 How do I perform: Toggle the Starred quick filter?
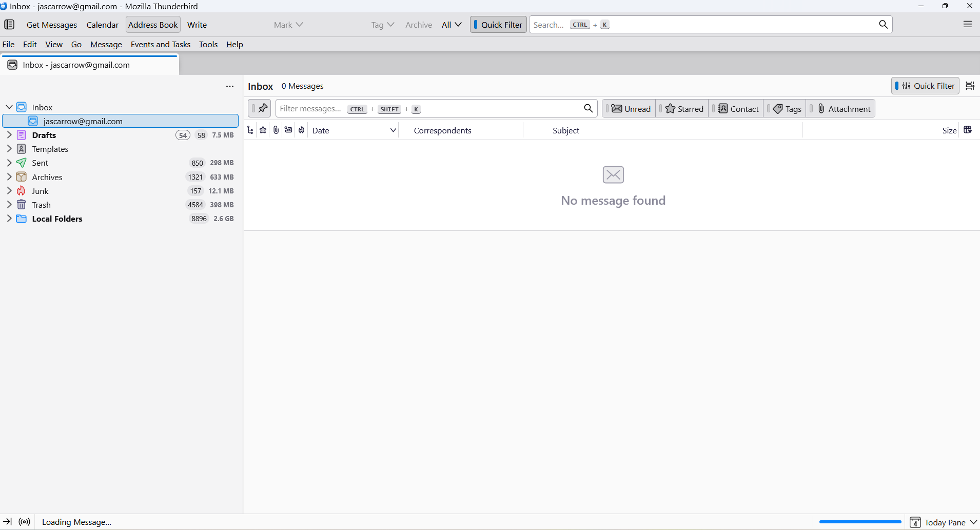coord(684,109)
